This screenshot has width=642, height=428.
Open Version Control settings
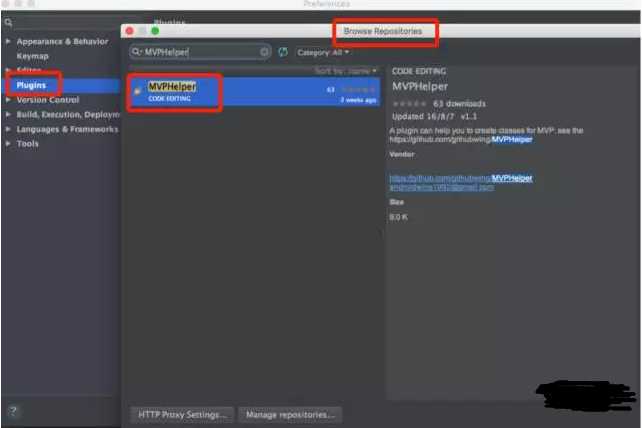pos(48,100)
